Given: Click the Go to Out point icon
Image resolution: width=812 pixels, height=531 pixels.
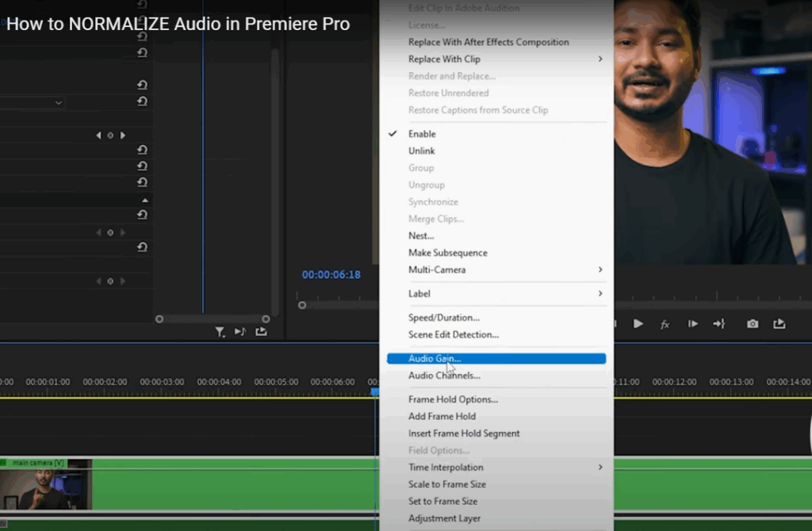Looking at the screenshot, I should 718,324.
